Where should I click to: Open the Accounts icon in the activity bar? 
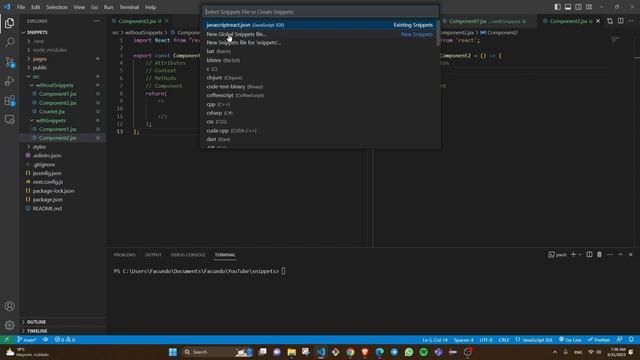pyautogui.click(x=10, y=306)
